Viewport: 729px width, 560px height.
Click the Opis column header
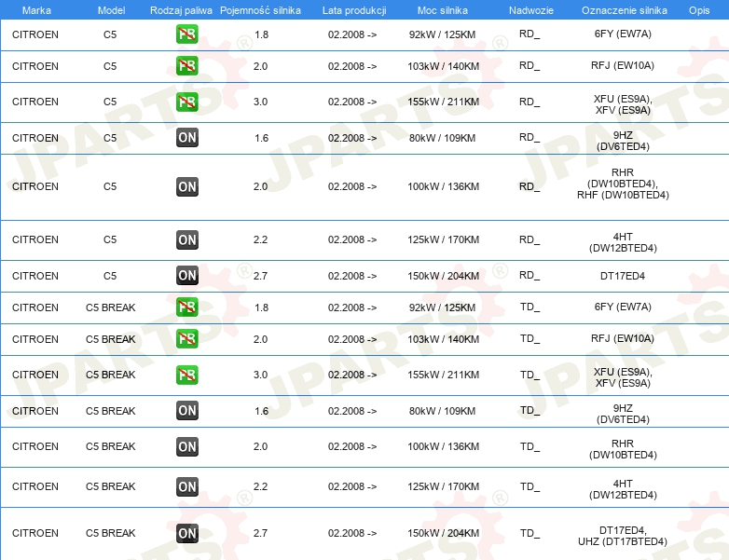699,10
